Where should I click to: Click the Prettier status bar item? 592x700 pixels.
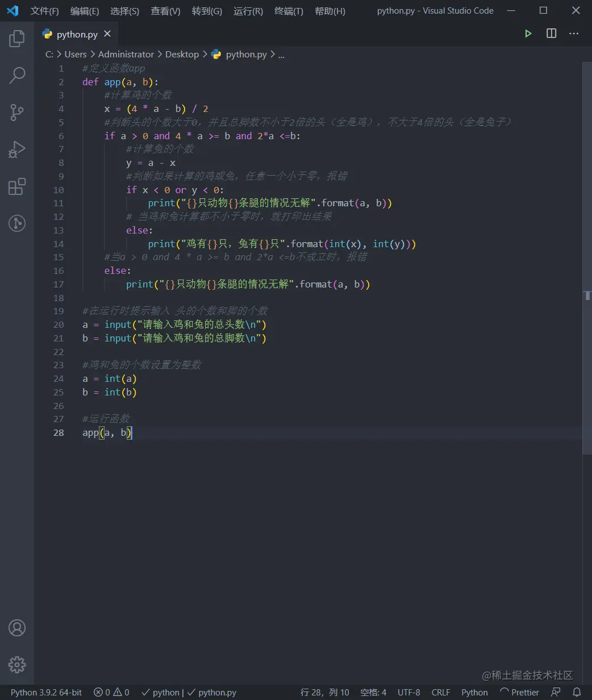pyautogui.click(x=519, y=692)
